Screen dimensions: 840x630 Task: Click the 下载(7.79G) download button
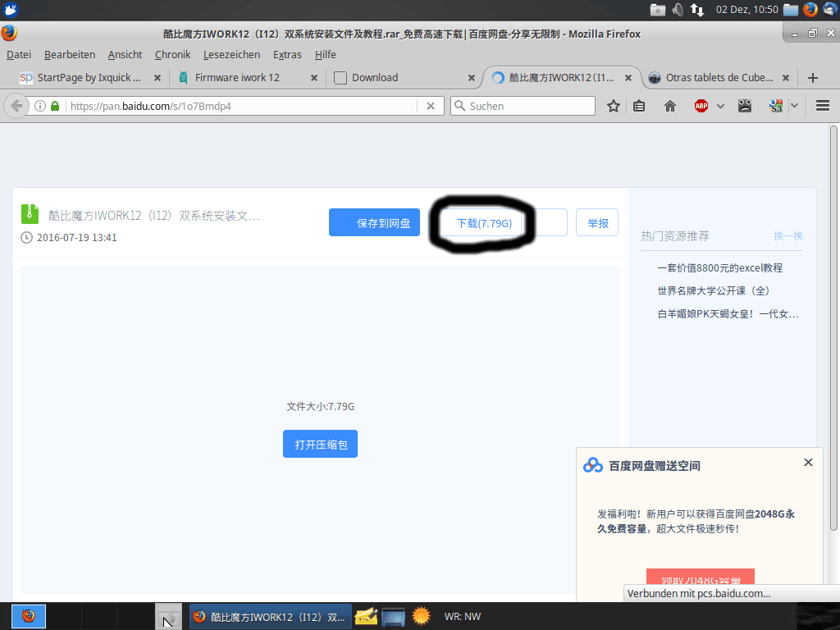tap(484, 223)
